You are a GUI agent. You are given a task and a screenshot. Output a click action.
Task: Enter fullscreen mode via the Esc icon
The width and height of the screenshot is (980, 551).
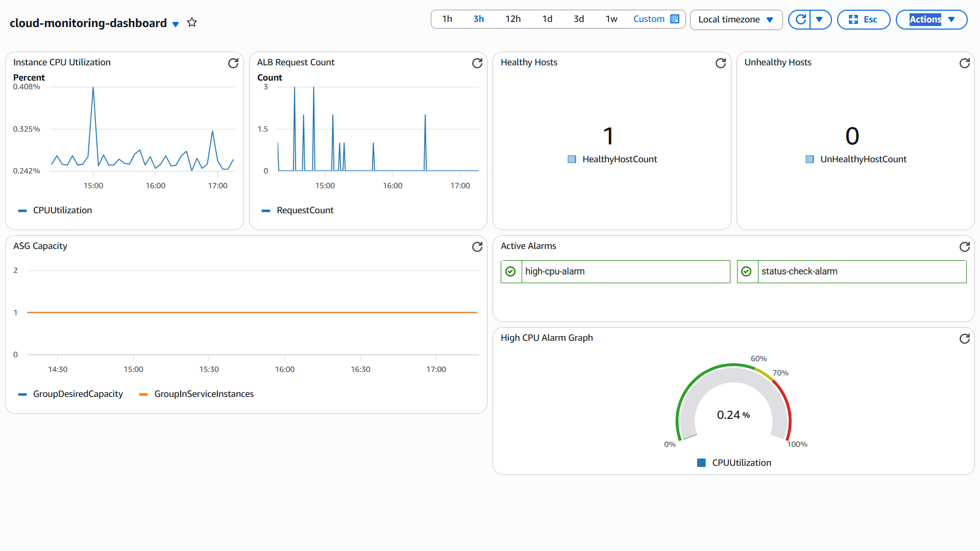coord(864,19)
